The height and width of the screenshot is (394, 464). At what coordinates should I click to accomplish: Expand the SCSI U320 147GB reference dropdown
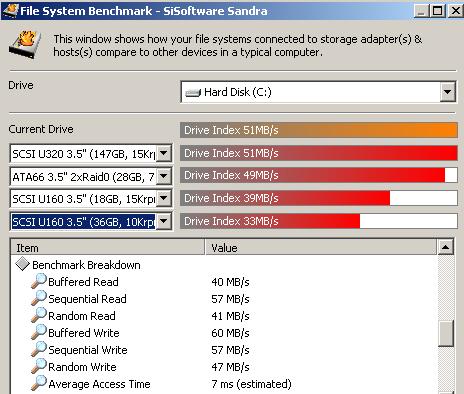[x=164, y=153]
